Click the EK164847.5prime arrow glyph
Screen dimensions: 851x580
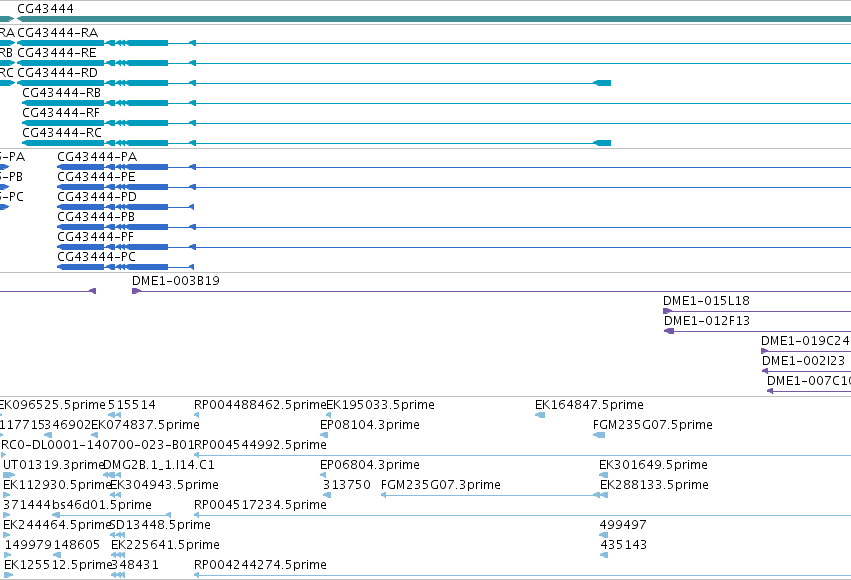[x=540, y=415]
